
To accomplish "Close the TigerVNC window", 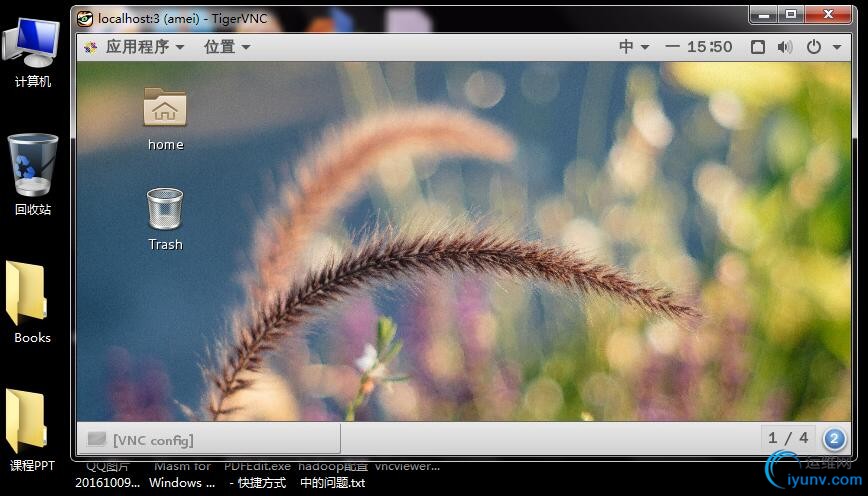I will [x=828, y=14].
